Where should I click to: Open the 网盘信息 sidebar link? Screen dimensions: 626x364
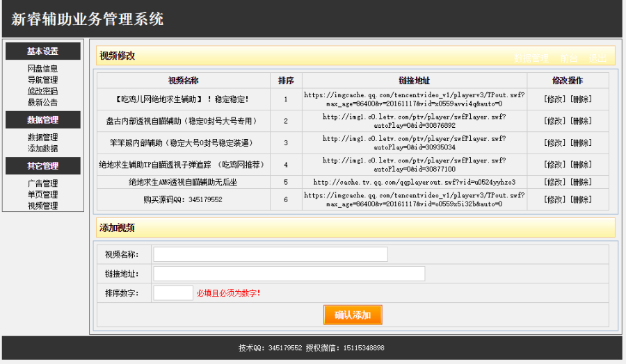pyautogui.click(x=42, y=69)
